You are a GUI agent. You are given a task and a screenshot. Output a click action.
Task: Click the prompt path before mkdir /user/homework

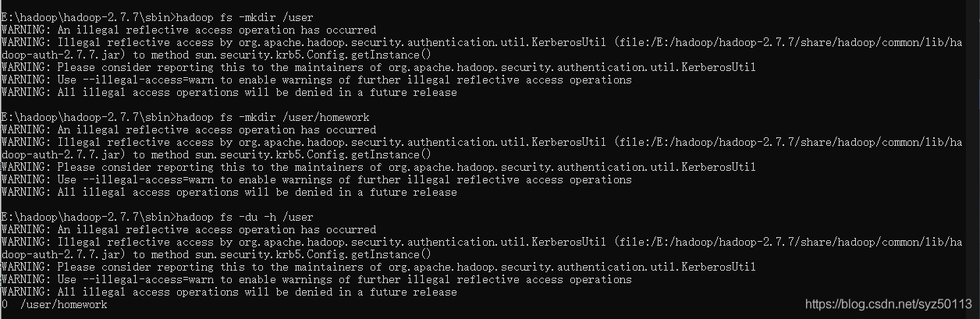(x=86, y=117)
